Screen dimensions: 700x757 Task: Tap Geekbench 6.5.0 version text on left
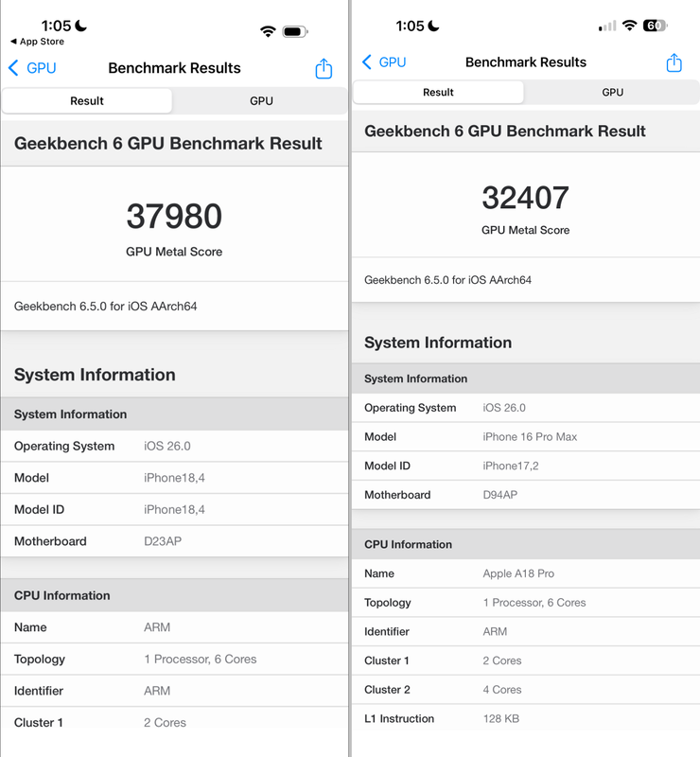point(105,307)
